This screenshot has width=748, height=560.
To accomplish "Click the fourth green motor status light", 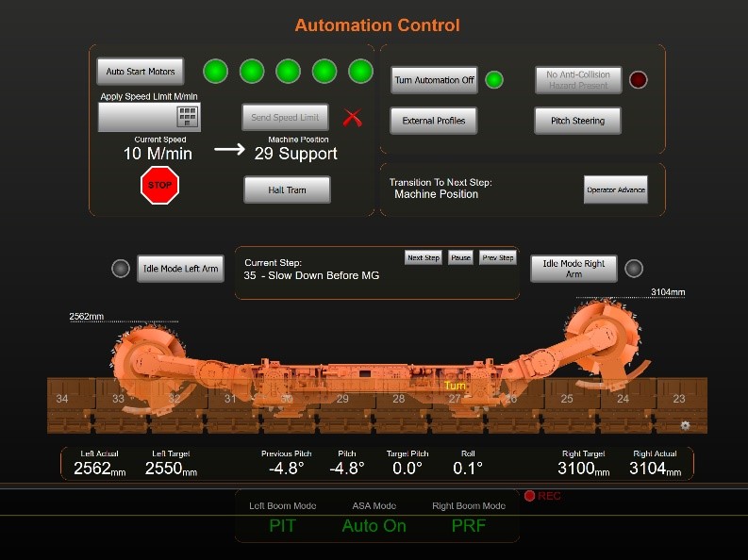I will pos(324,72).
